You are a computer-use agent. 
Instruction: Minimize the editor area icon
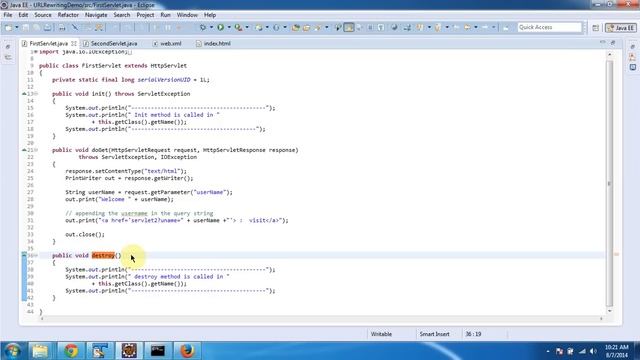click(x=603, y=42)
